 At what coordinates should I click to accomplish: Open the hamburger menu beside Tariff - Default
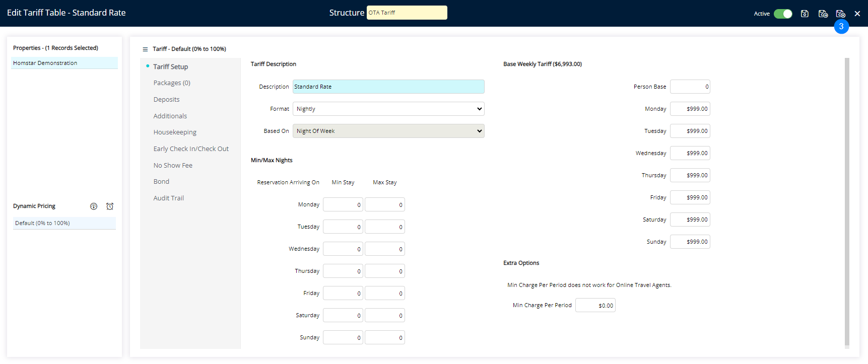tap(145, 49)
